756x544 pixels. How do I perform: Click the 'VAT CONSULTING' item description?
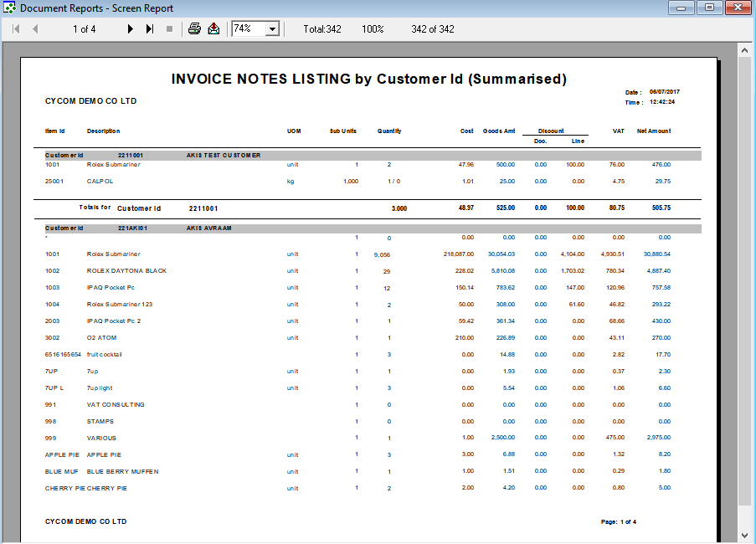[116, 405]
